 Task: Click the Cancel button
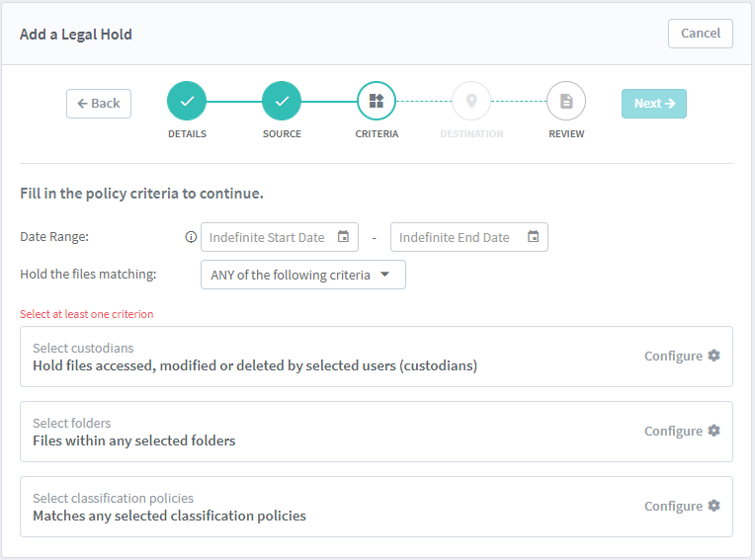tap(701, 34)
